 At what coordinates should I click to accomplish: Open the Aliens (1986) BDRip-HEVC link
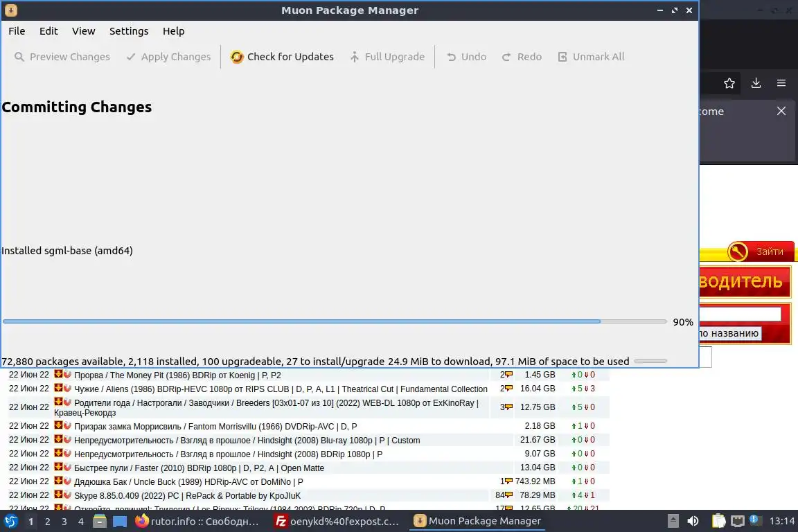click(x=281, y=389)
